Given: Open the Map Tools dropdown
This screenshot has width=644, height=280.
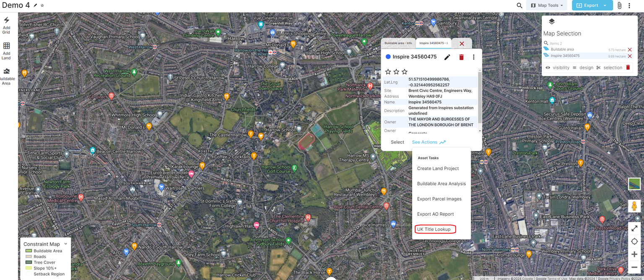Looking at the screenshot, I should pos(546,5).
